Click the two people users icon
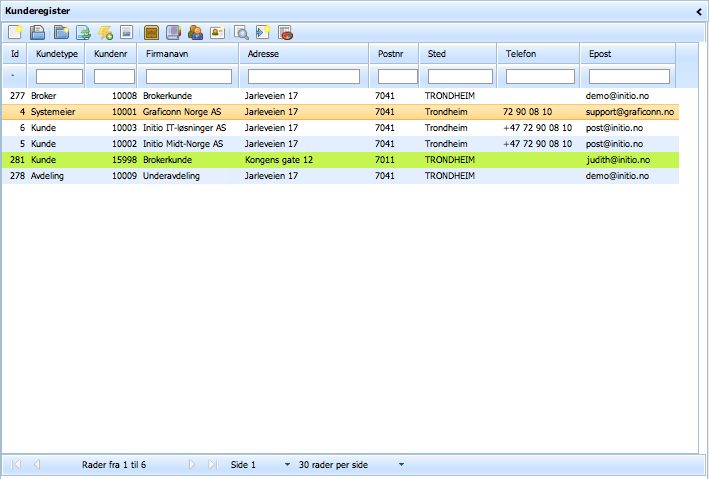Screen dimensions: 709x479 (196, 32)
